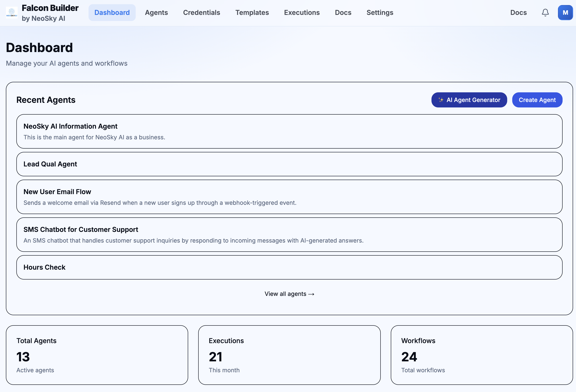
Task: Open the Agents tab
Action: (x=156, y=12)
